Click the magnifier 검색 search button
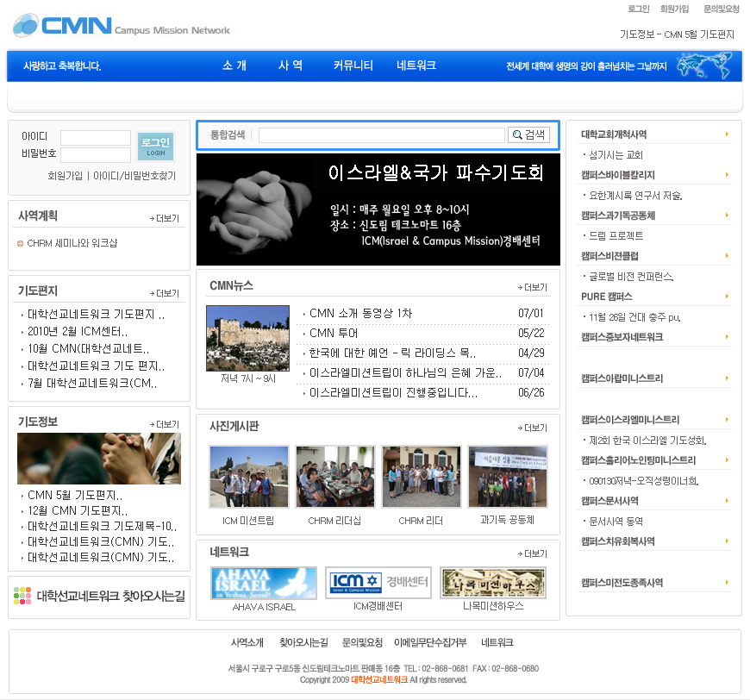 (528, 135)
